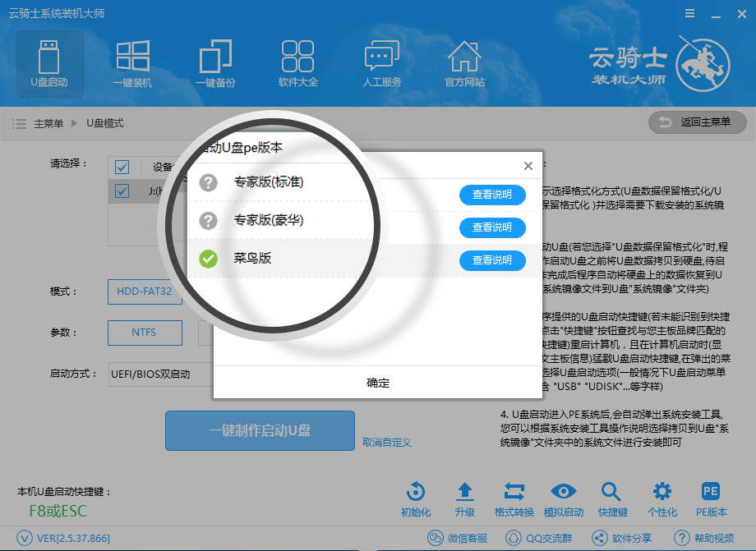
Task: Open QQ交流群 in the status bar
Action: point(538,538)
